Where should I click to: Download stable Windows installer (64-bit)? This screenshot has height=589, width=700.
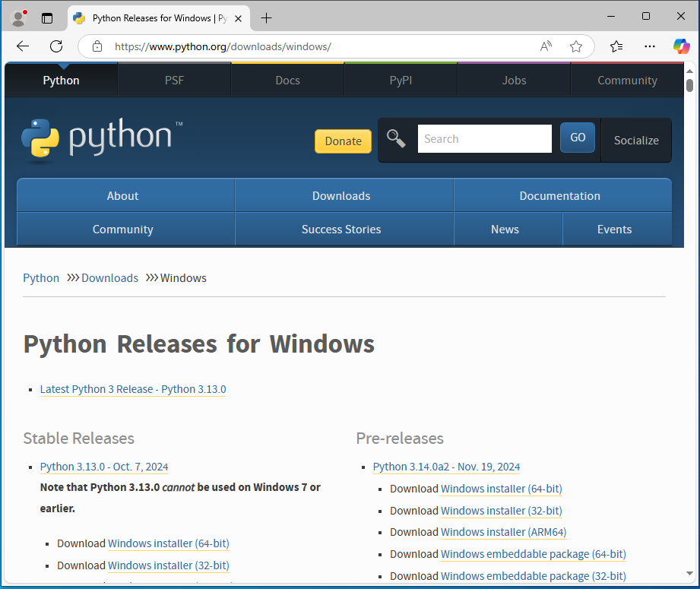tap(168, 543)
